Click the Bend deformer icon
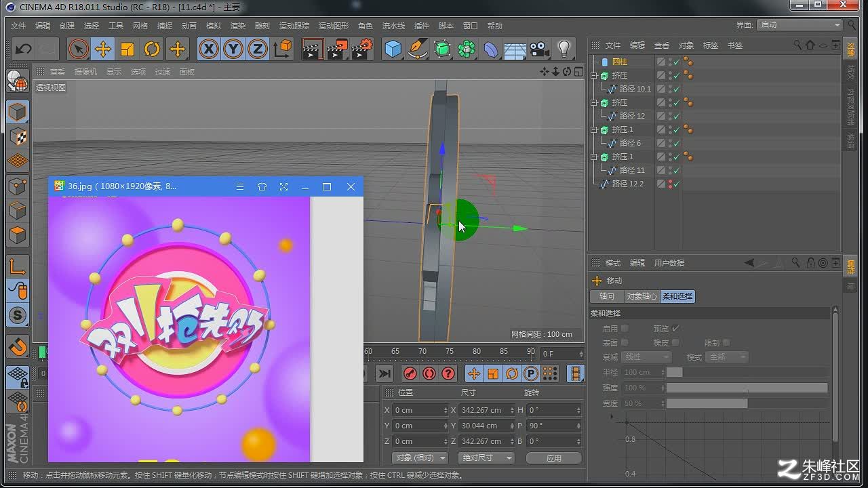The height and width of the screenshot is (488, 868). (491, 49)
